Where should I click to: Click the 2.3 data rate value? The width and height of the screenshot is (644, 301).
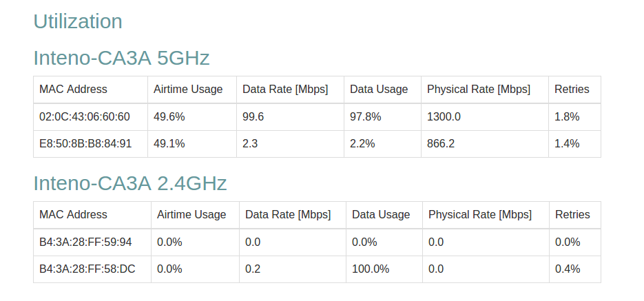[x=250, y=144]
